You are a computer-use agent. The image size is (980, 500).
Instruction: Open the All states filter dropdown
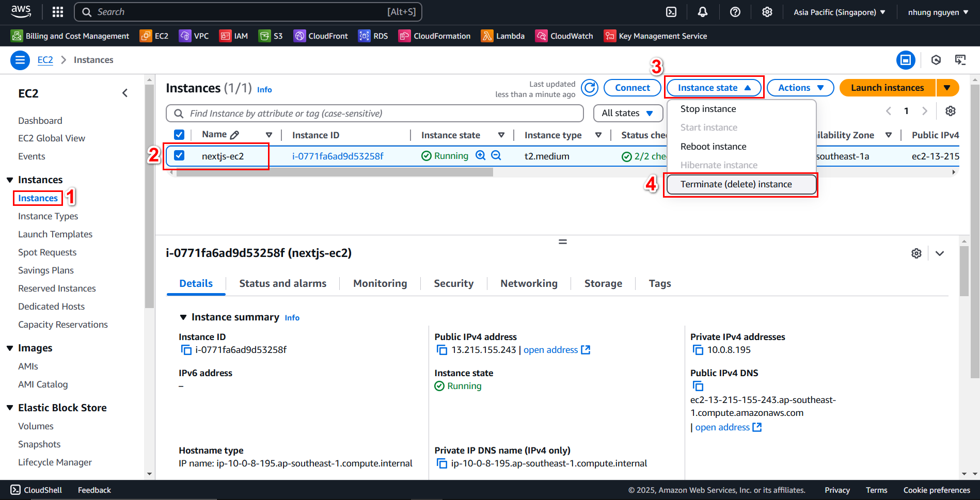point(628,113)
